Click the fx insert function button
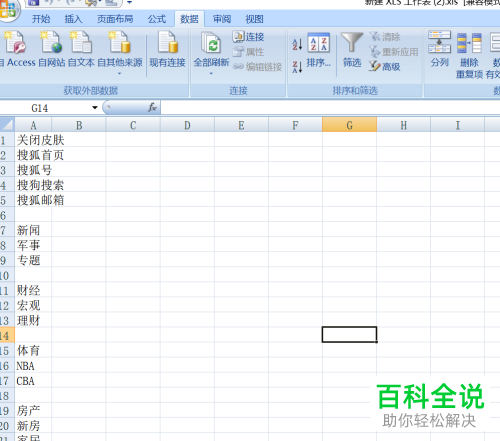The image size is (500, 441). (152, 108)
